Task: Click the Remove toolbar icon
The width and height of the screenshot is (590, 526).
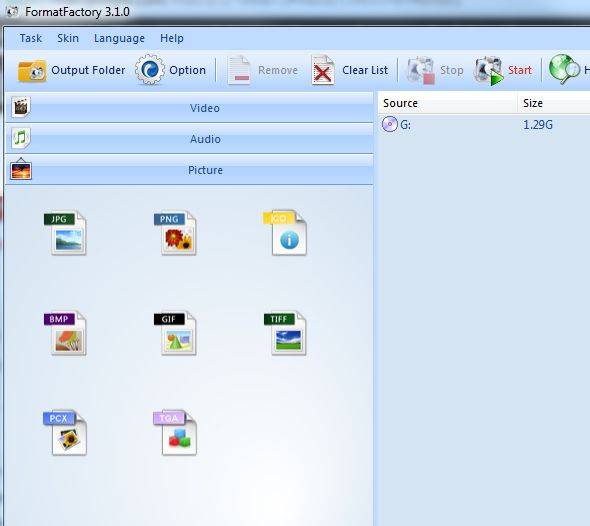Action: (239, 70)
